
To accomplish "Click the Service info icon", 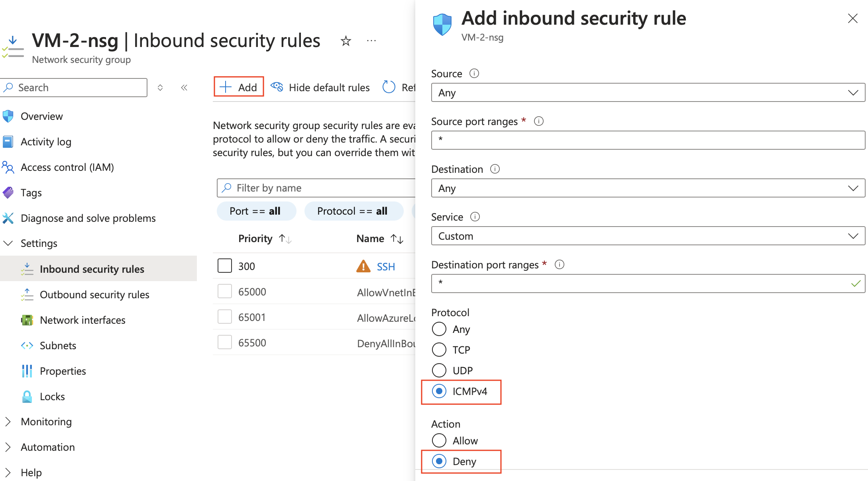I will (475, 217).
